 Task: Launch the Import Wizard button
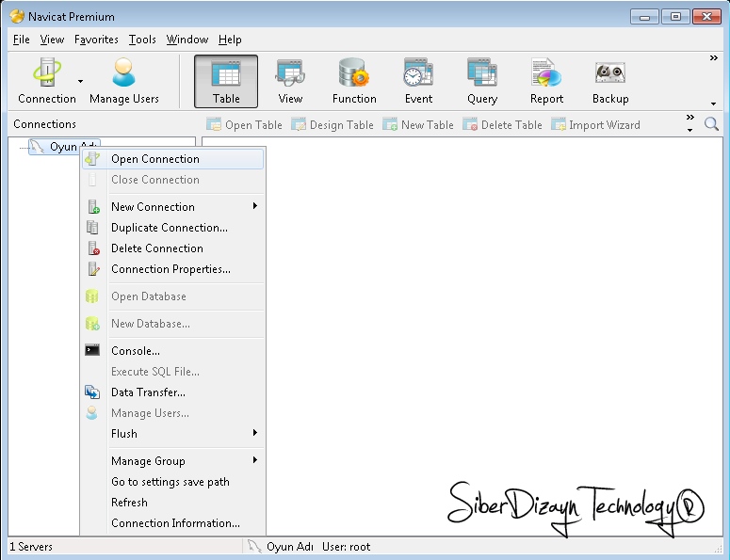(x=595, y=124)
